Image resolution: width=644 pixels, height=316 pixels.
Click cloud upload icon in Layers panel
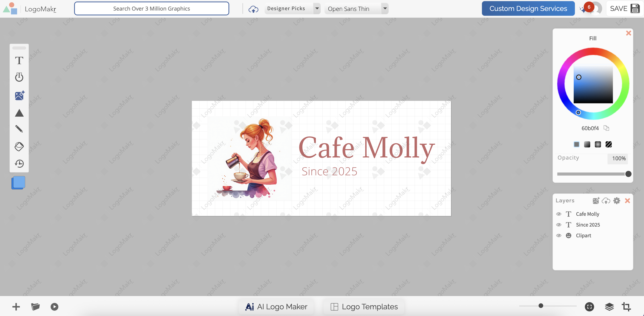pos(606,200)
